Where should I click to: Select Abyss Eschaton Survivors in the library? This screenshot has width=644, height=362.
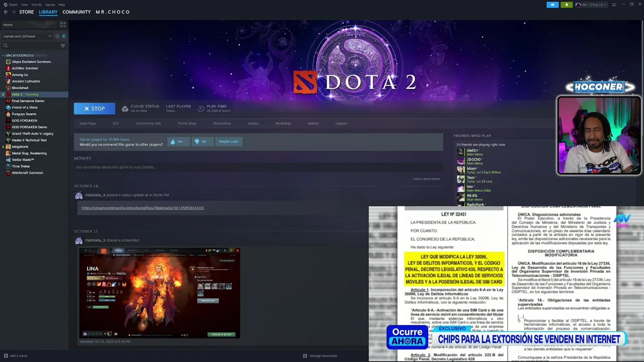coord(31,62)
